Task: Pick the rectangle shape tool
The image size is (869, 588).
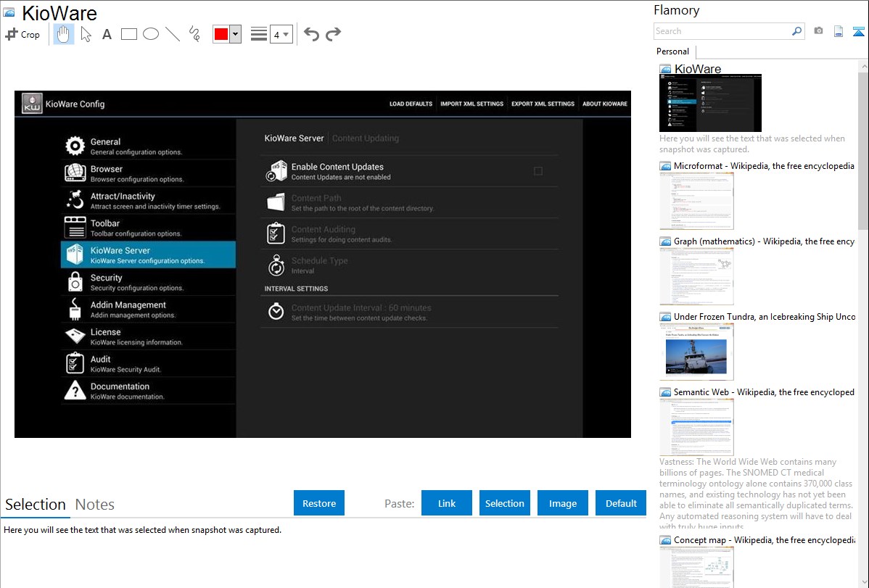Action: coord(128,34)
